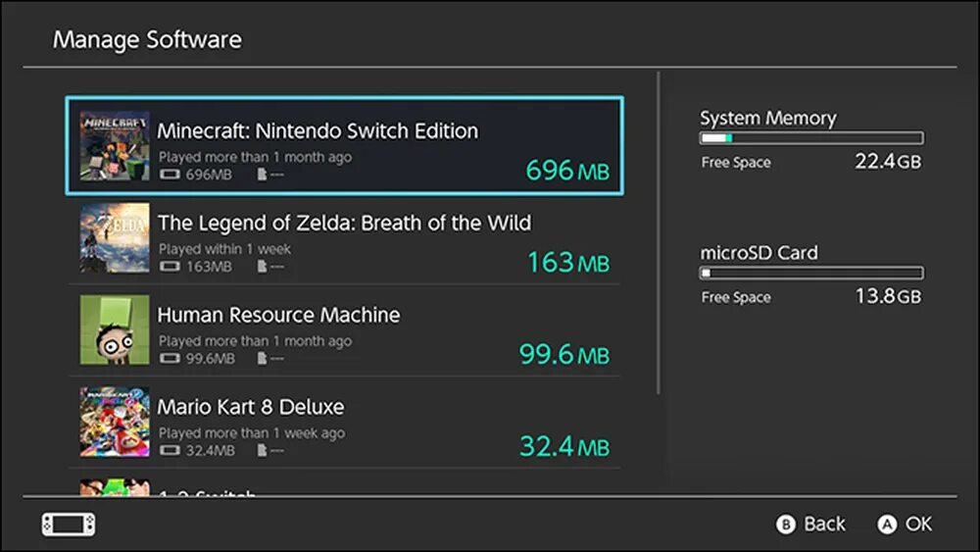Click the software list vertical scrollbar
This screenshot has width=980, height=552.
tap(659, 233)
